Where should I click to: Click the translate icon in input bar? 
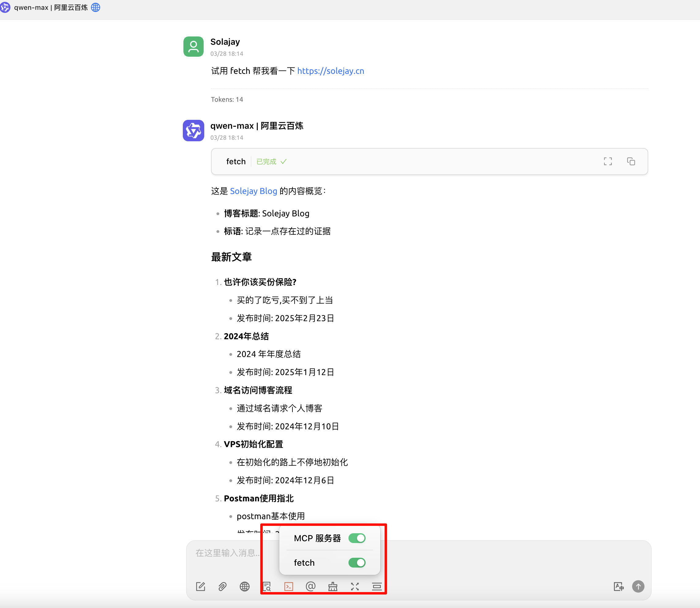[x=619, y=586]
